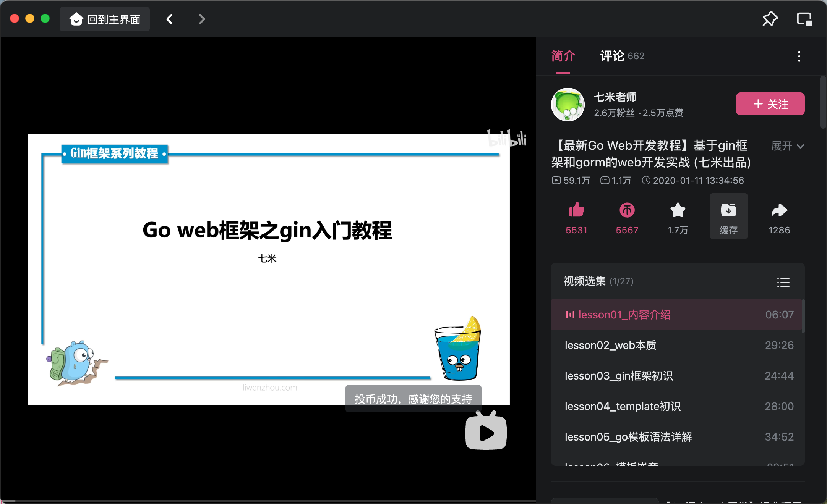Pin the window on top
The height and width of the screenshot is (504, 827).
tap(770, 19)
